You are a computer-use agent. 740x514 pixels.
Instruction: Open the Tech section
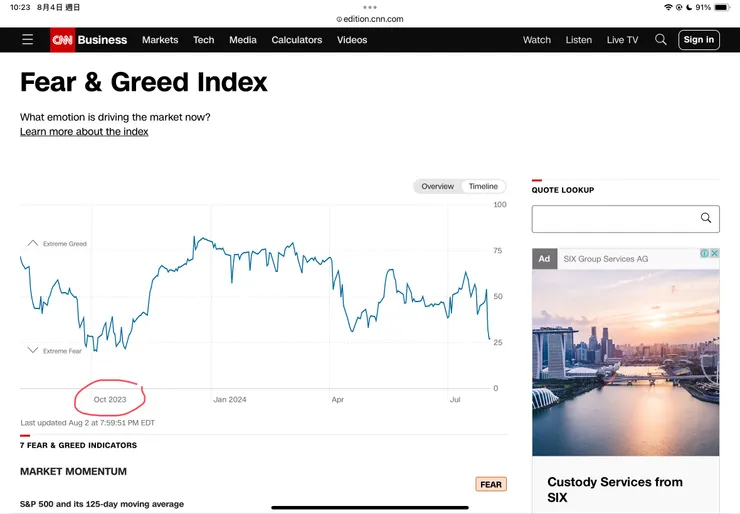coord(204,40)
